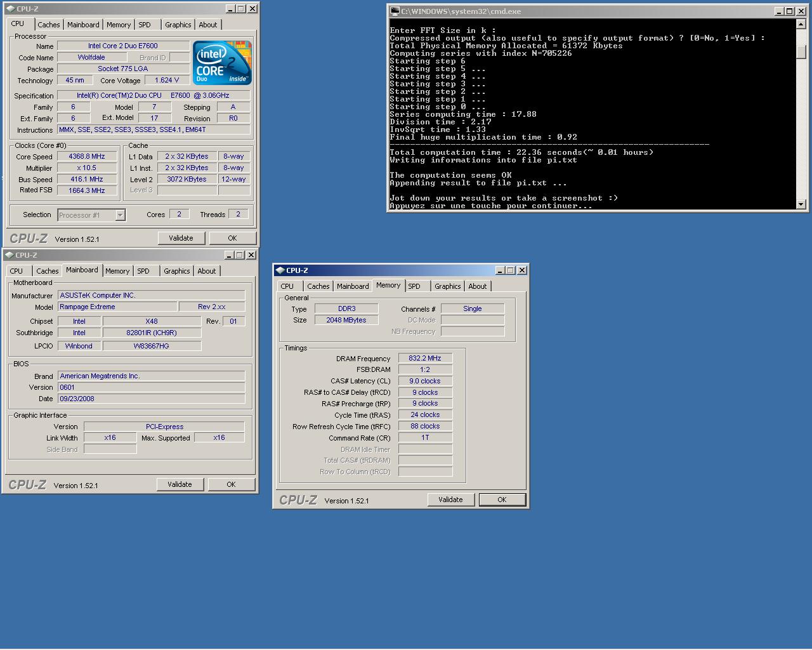Click the Rated FSB 1664.3 MHz value

[x=87, y=190]
